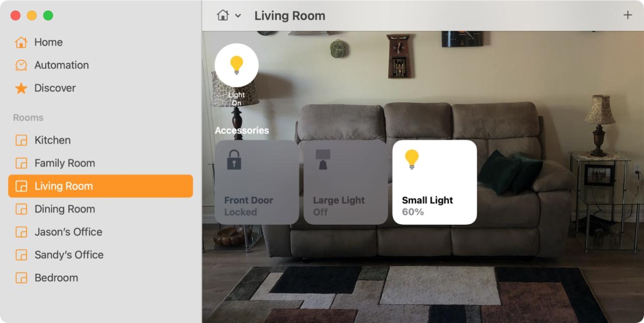Viewport: 644px width, 323px height.
Task: Toggle the Front Door lock tile
Action: coord(257,182)
